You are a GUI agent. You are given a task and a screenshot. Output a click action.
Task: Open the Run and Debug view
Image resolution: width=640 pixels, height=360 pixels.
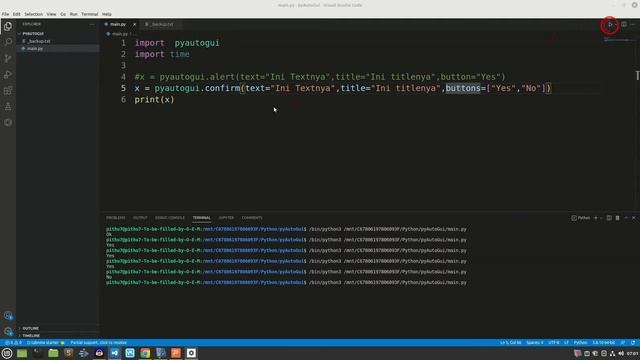pyautogui.click(x=8, y=74)
